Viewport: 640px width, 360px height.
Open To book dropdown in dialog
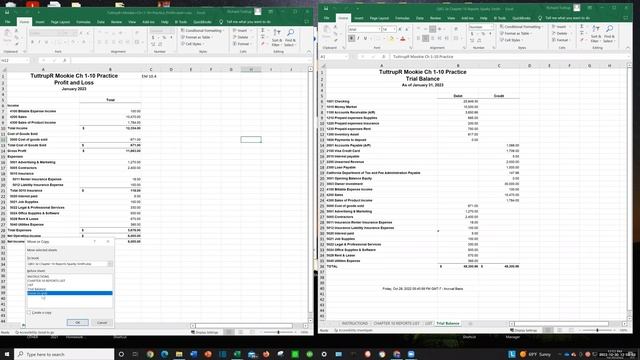(x=110, y=264)
